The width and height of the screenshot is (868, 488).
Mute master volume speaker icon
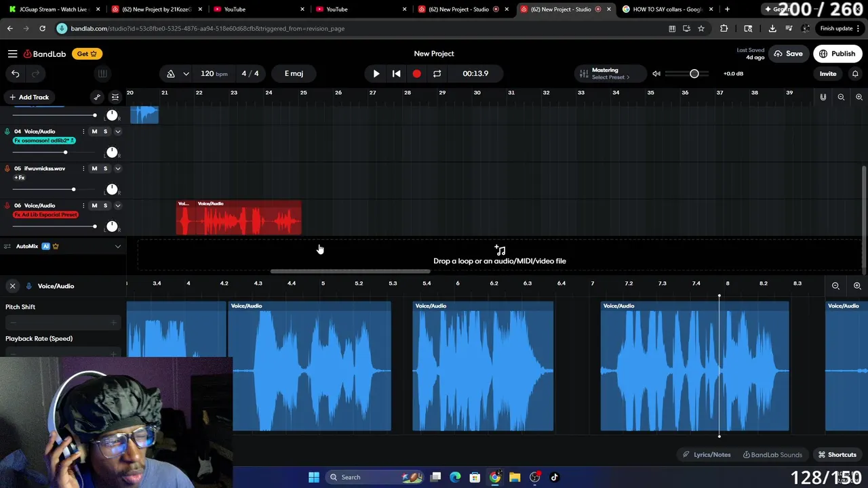(656, 73)
